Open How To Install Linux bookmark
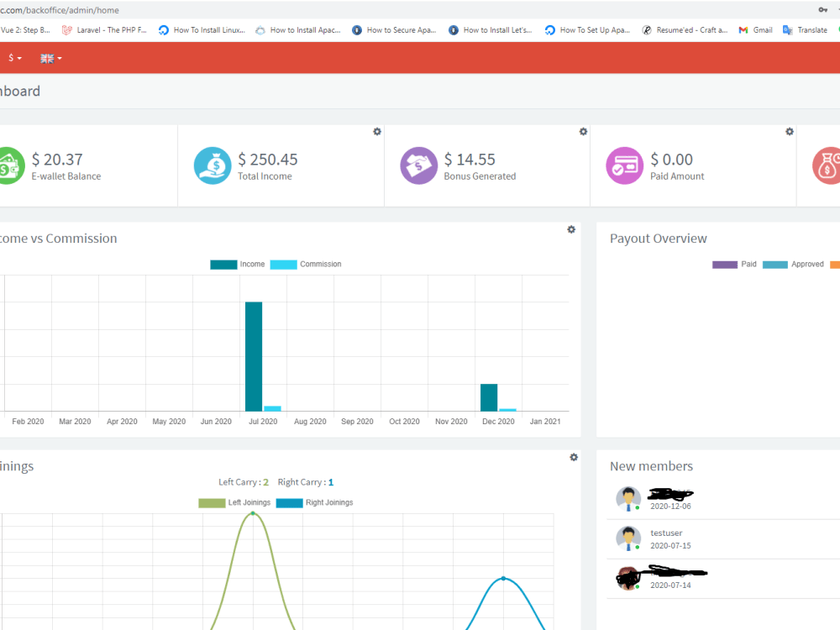The height and width of the screenshot is (630, 840). (202, 30)
